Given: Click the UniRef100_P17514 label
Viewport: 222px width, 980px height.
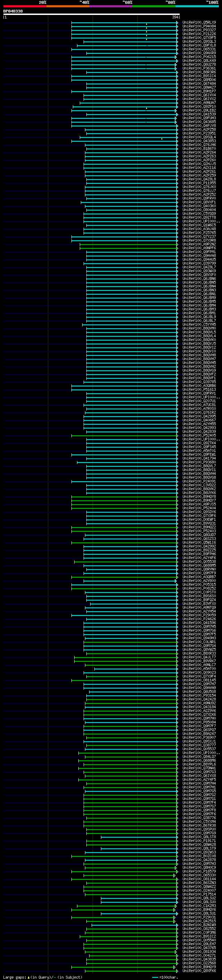Looking at the screenshot, I should pos(199,894).
